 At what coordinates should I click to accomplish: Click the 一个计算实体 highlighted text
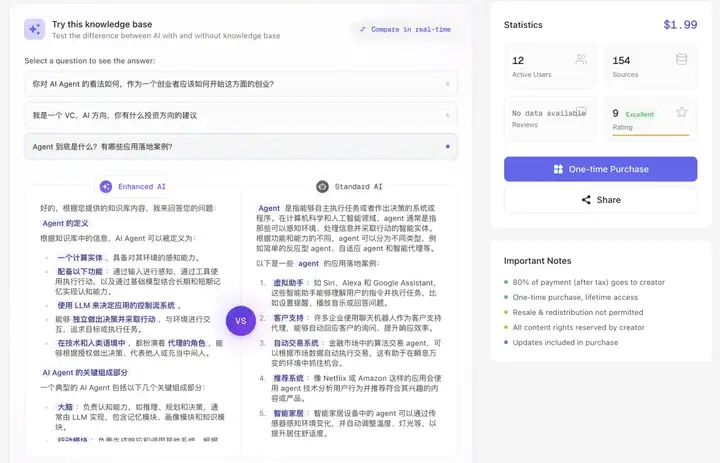pos(80,258)
